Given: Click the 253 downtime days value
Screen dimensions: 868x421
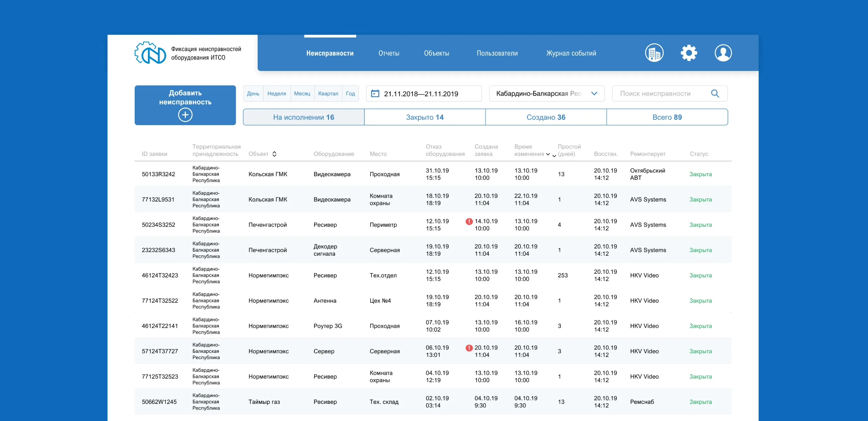Looking at the screenshot, I should click(562, 275).
